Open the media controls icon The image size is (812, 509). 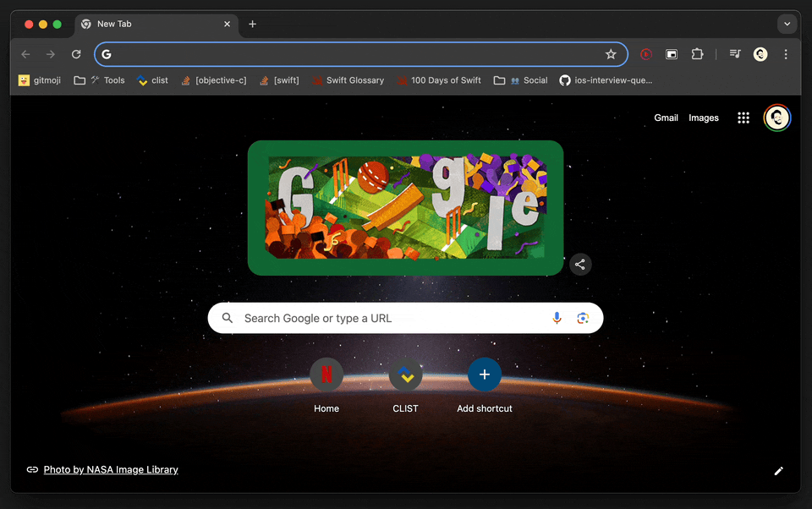735,54
